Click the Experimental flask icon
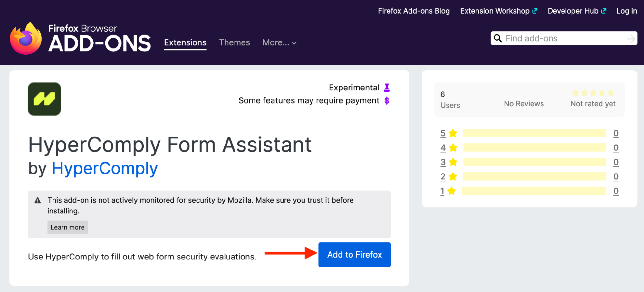 point(387,88)
